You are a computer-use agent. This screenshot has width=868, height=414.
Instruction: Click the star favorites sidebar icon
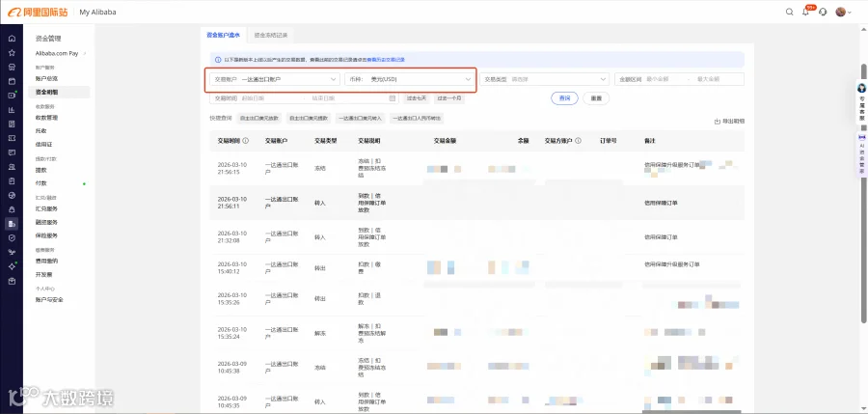click(x=12, y=53)
